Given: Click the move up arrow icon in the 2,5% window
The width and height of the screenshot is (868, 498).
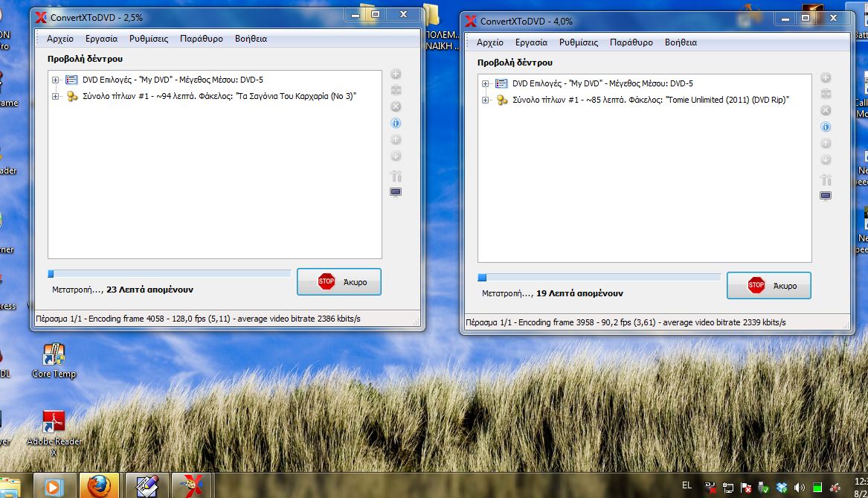Looking at the screenshot, I should [x=396, y=140].
